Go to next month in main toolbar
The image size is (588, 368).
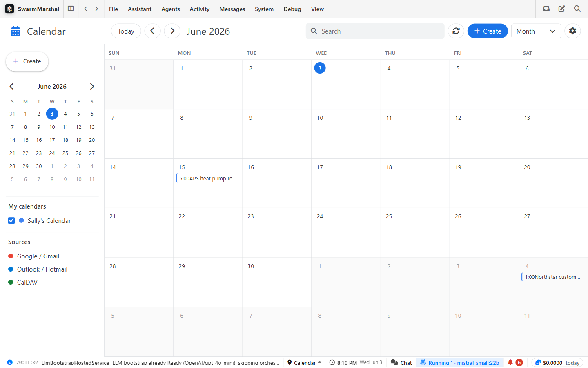click(x=172, y=31)
